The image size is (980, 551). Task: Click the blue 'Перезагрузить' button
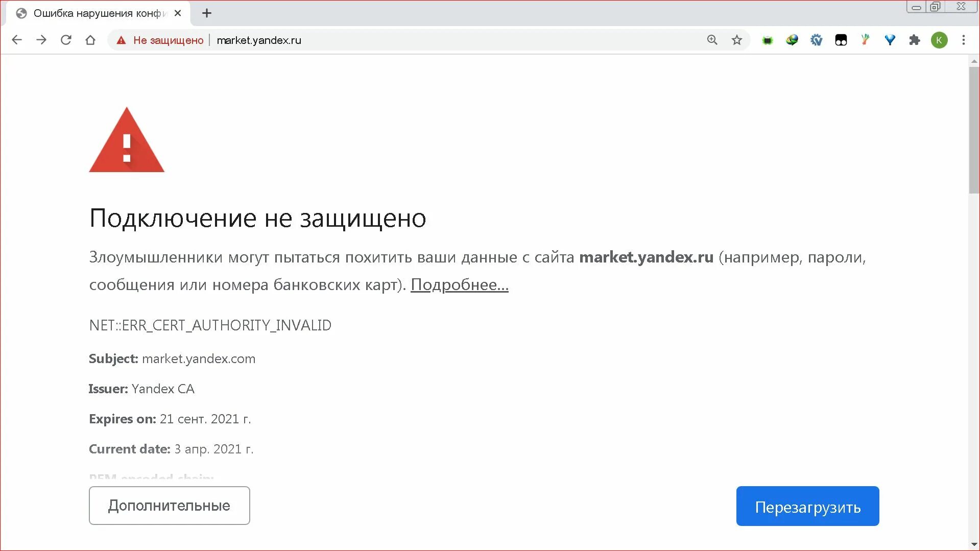(x=807, y=506)
